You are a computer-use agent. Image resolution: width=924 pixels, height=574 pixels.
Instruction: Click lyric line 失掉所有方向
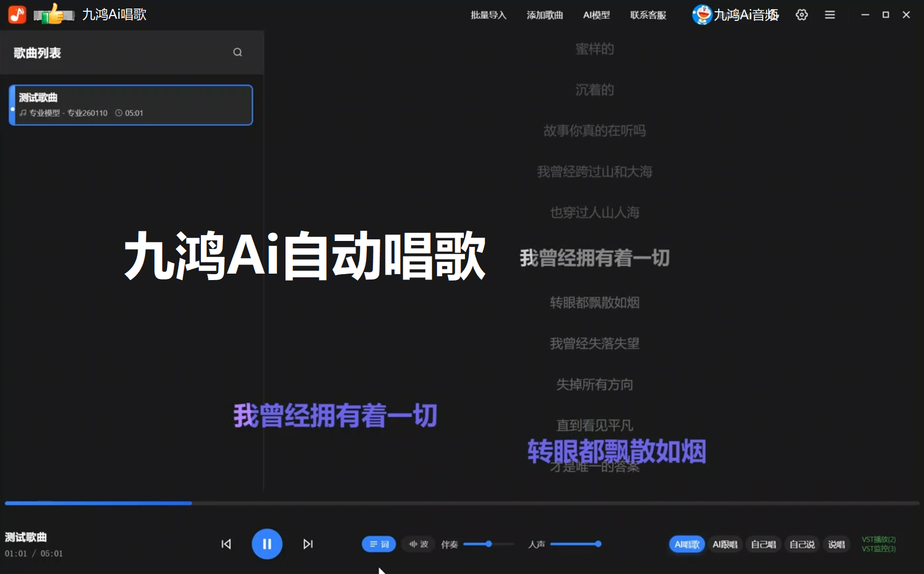595,384
